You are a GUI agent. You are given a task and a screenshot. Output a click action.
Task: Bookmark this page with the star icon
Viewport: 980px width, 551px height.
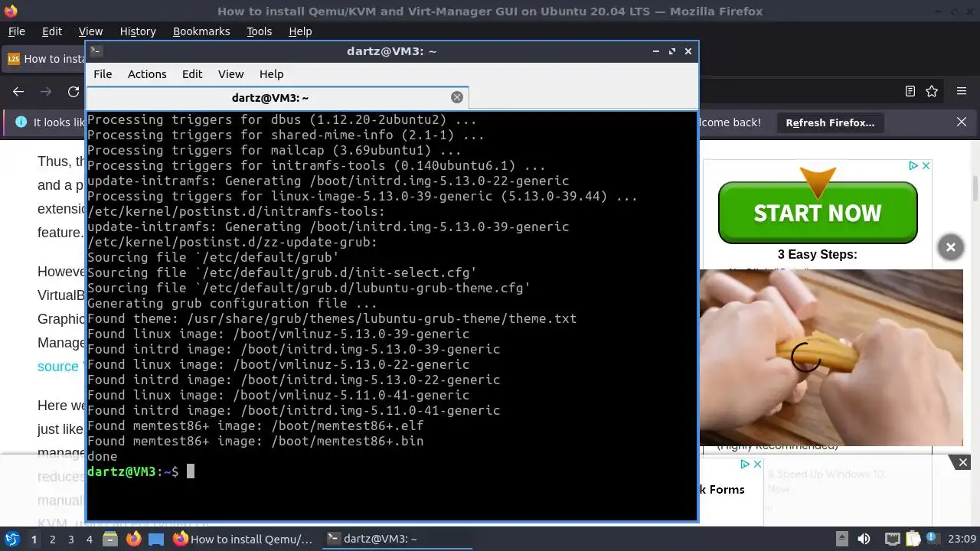932,91
